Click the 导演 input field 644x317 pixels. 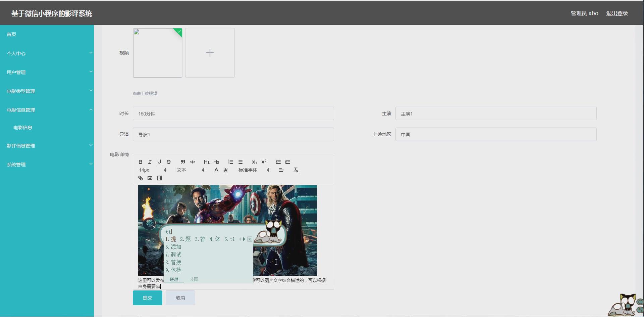point(233,134)
